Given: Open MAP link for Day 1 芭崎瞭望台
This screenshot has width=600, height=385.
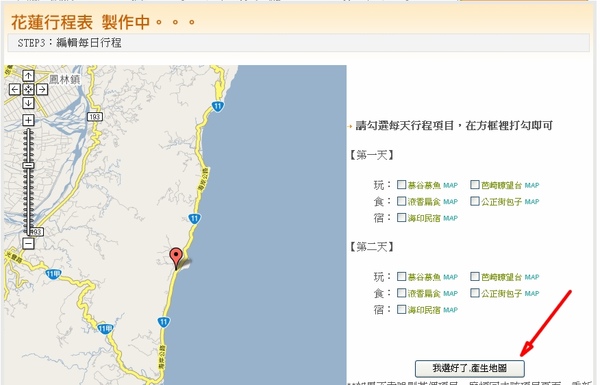Looking at the screenshot, I should tap(532, 186).
